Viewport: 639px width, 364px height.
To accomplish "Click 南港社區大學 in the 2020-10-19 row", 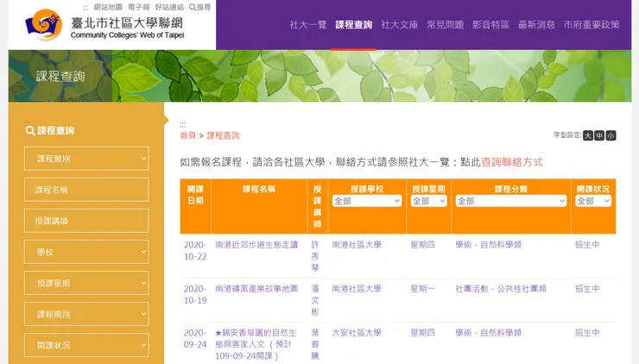I will coord(357,289).
